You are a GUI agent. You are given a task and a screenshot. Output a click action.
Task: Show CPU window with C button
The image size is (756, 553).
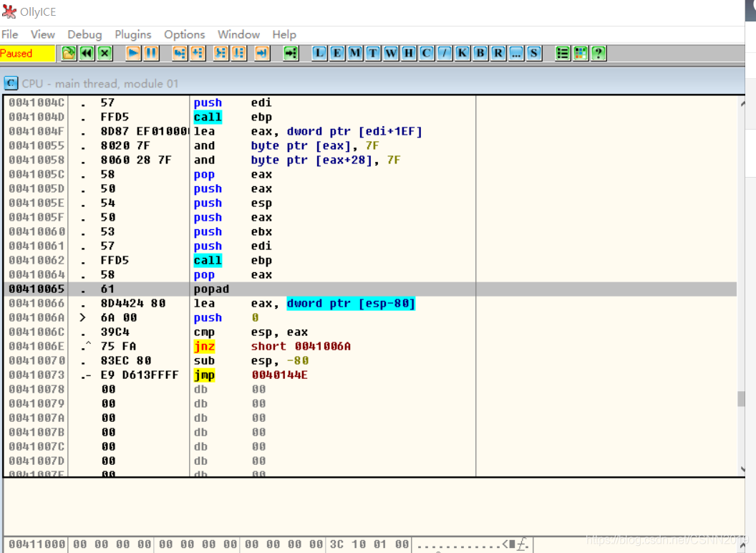426,53
